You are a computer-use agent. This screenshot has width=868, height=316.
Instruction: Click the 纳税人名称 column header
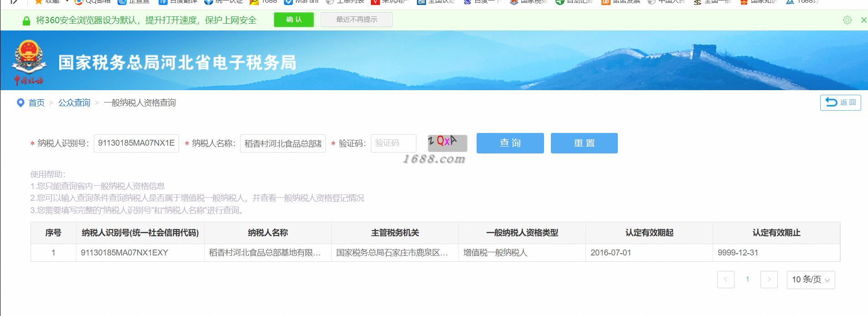click(268, 233)
